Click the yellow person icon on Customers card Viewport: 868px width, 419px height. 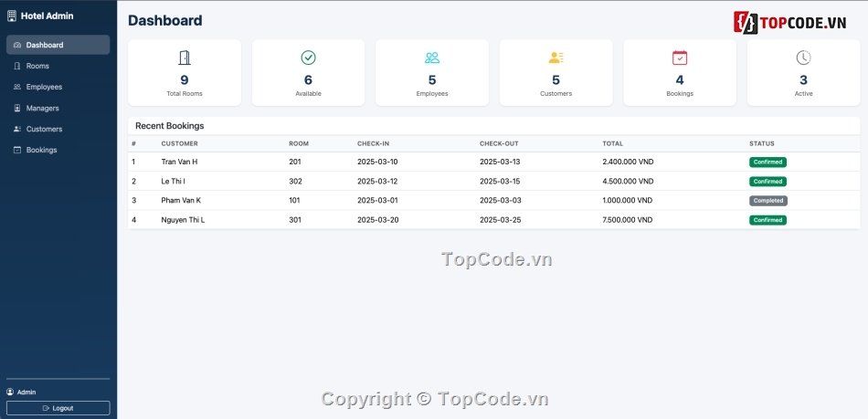click(x=556, y=58)
